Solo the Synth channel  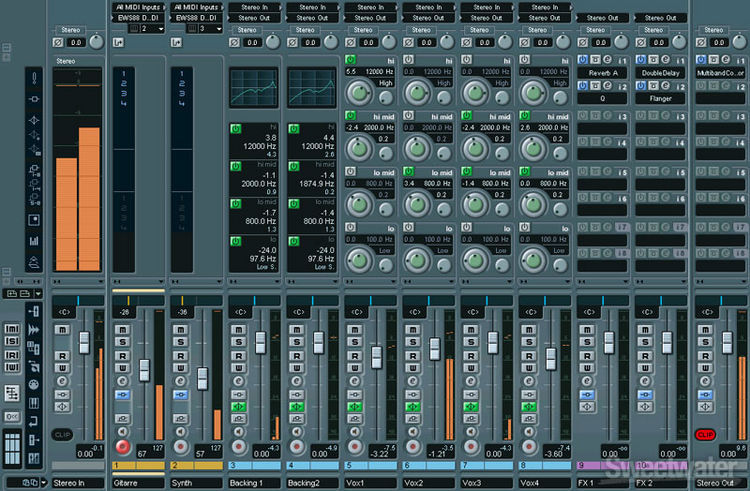click(x=180, y=342)
